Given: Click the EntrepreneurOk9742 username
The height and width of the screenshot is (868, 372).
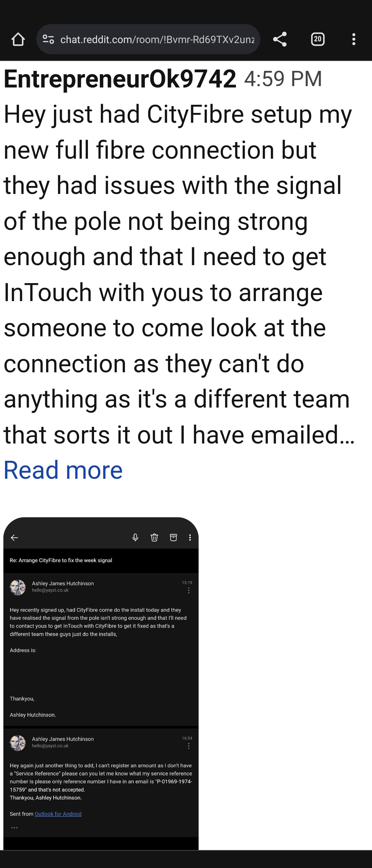Looking at the screenshot, I should 120,79.
